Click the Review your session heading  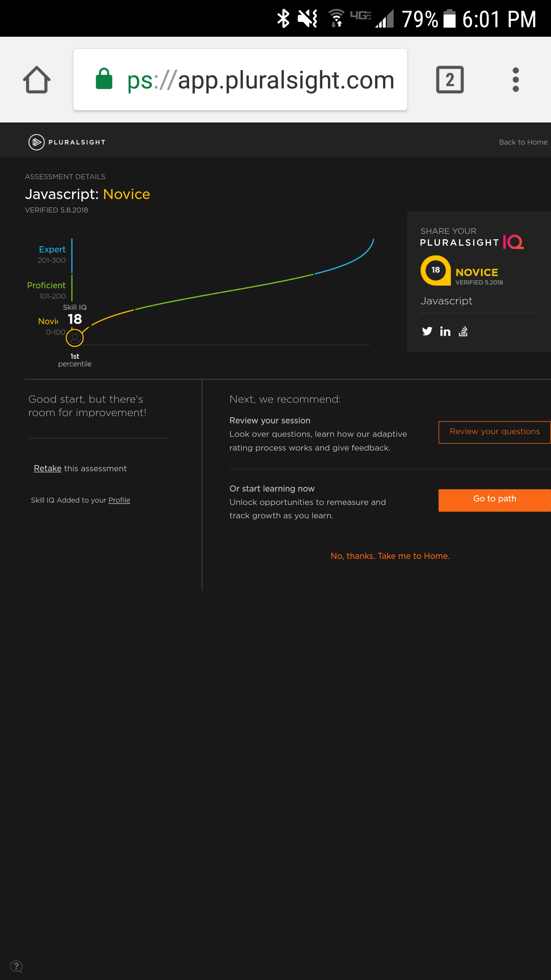270,420
